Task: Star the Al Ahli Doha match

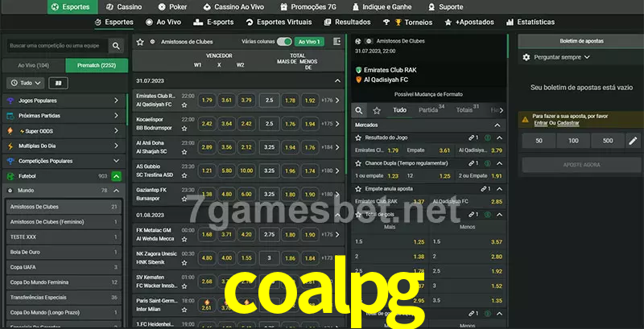Action: pos(184,152)
